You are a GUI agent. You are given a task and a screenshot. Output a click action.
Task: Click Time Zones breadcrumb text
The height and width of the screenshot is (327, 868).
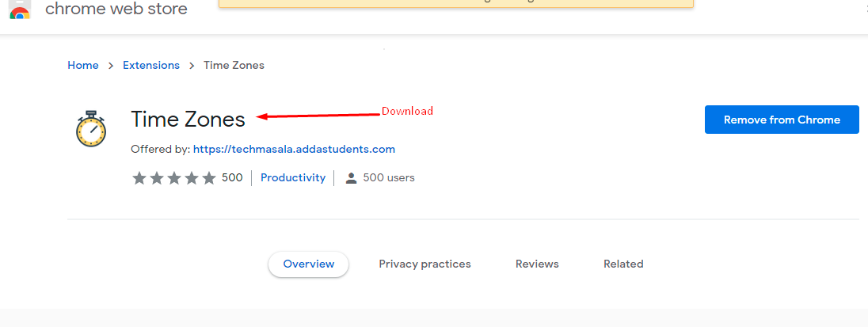click(234, 65)
